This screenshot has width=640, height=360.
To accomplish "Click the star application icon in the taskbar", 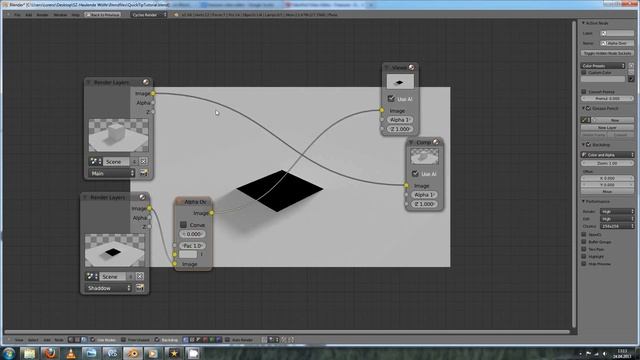I will pos(174,353).
